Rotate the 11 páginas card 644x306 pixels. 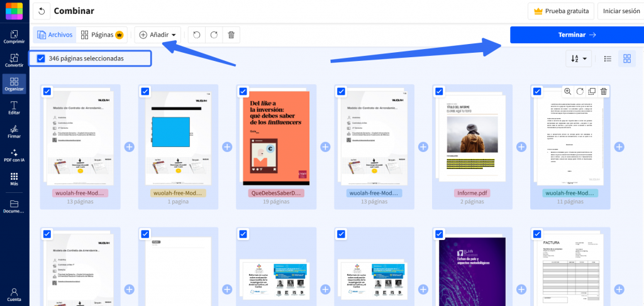tap(579, 91)
